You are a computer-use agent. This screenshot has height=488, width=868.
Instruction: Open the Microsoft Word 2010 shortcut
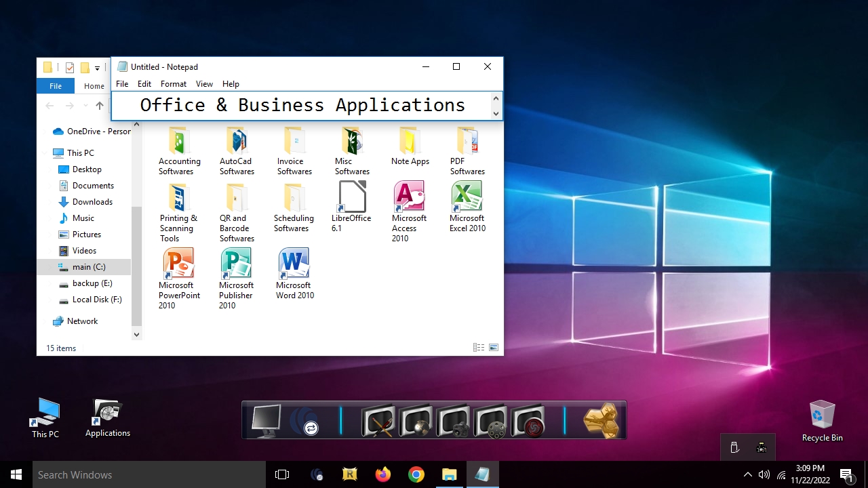294,264
